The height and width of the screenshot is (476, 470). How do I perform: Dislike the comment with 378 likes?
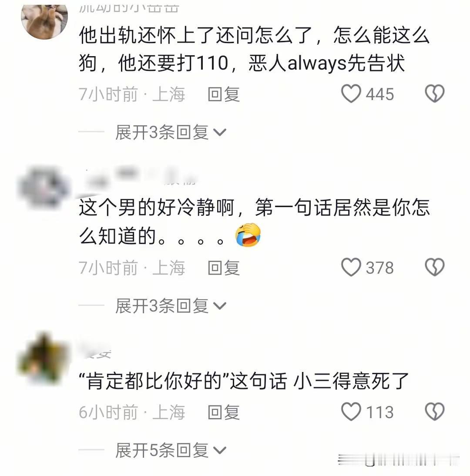pyautogui.click(x=434, y=267)
